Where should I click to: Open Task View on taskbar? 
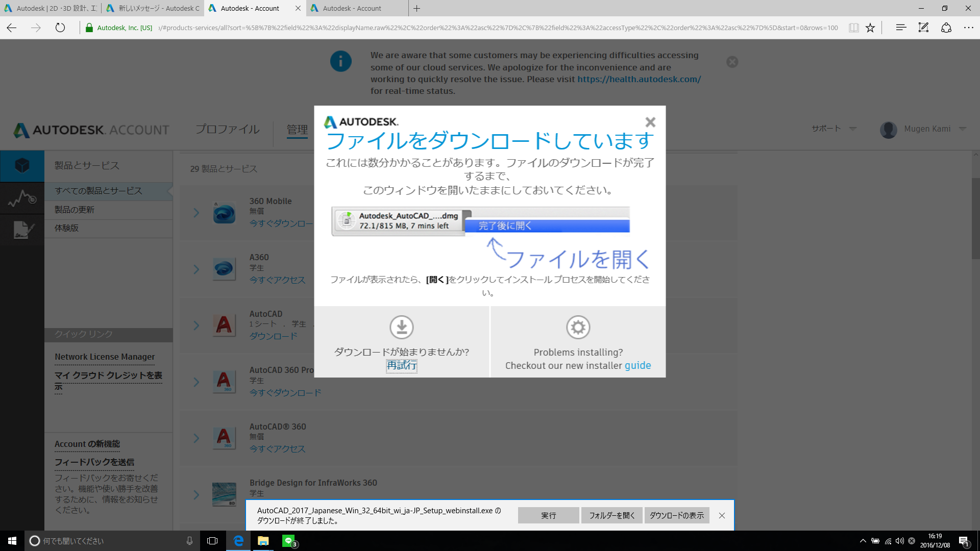[212, 541]
